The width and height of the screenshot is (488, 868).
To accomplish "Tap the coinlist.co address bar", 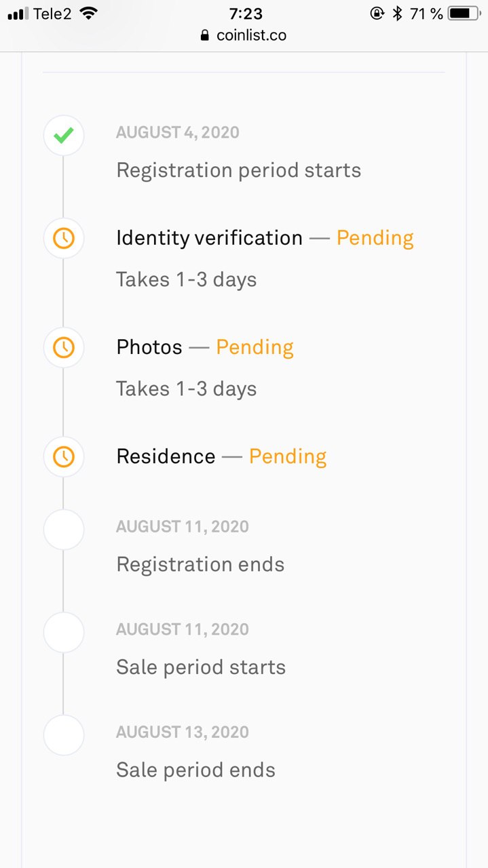I will 244,35.
